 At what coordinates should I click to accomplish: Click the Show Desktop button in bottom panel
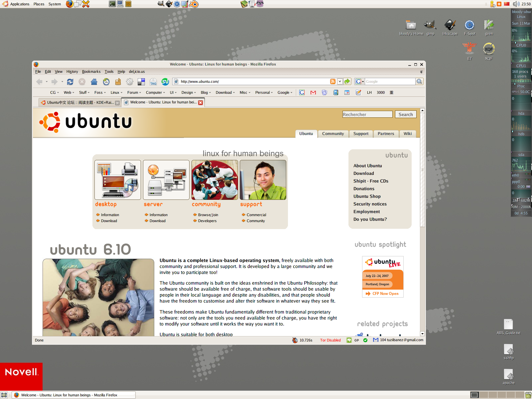pyautogui.click(x=4, y=395)
